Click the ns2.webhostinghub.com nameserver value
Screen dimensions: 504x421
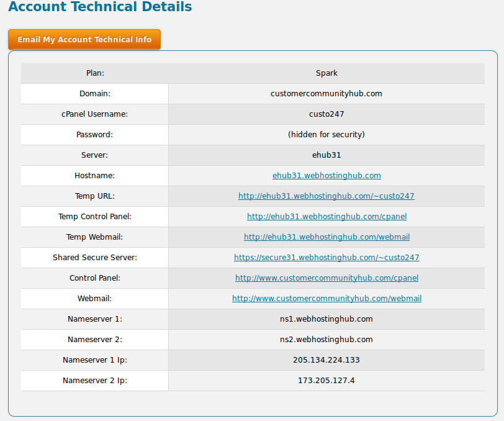pos(326,340)
